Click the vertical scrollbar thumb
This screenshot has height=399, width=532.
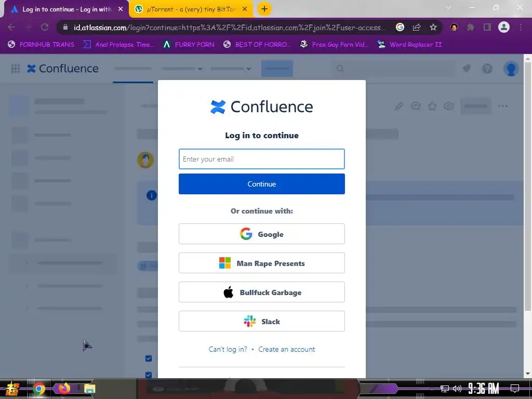point(528,186)
